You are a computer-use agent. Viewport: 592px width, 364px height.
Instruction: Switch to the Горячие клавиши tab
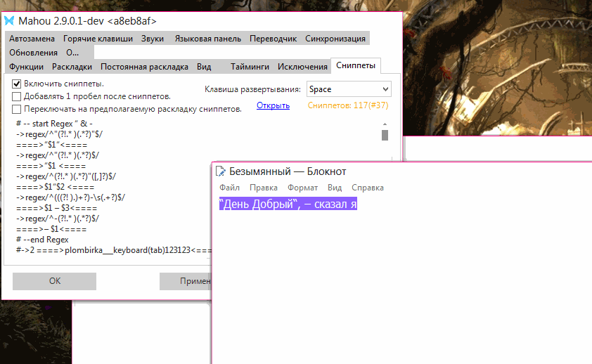coord(98,39)
